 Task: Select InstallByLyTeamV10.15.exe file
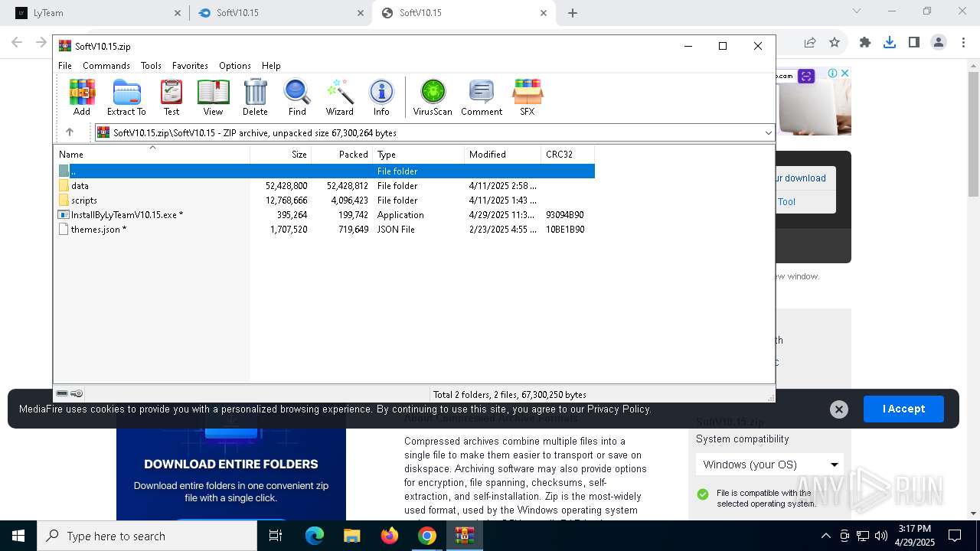pyautogui.click(x=325, y=215)
